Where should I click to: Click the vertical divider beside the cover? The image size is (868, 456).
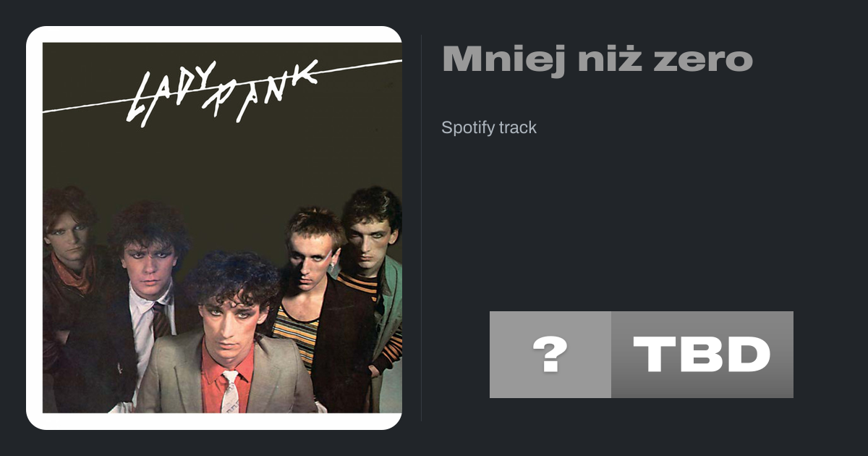click(421, 227)
